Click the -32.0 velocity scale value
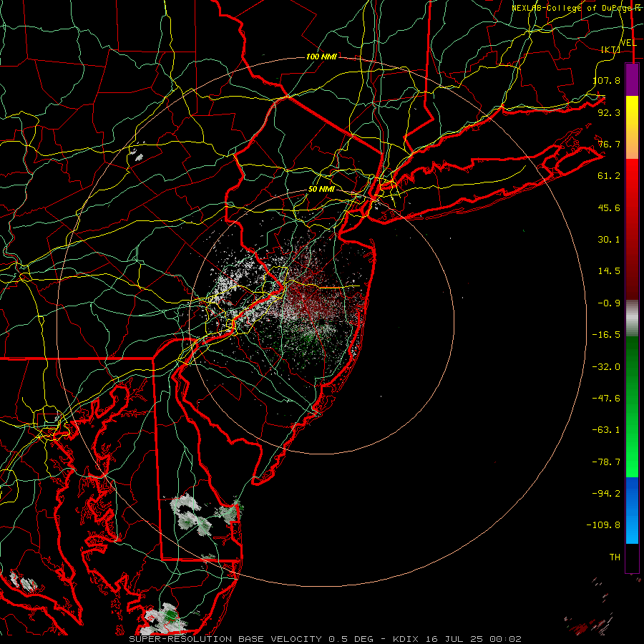 tap(606, 367)
